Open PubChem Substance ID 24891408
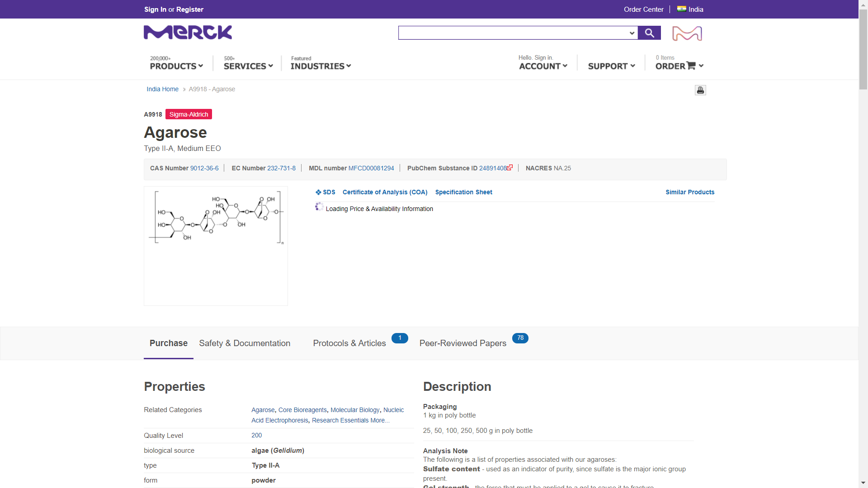 click(x=493, y=168)
